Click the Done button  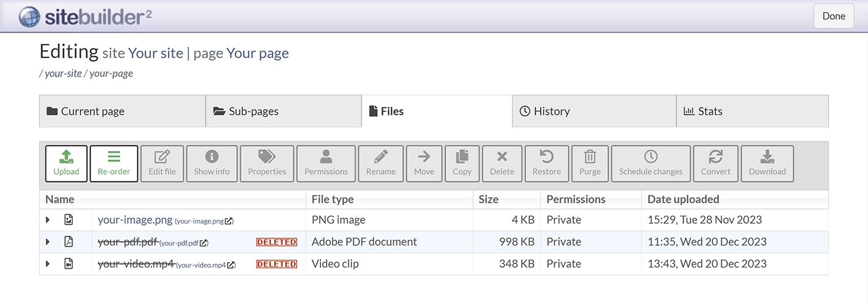[x=833, y=16]
